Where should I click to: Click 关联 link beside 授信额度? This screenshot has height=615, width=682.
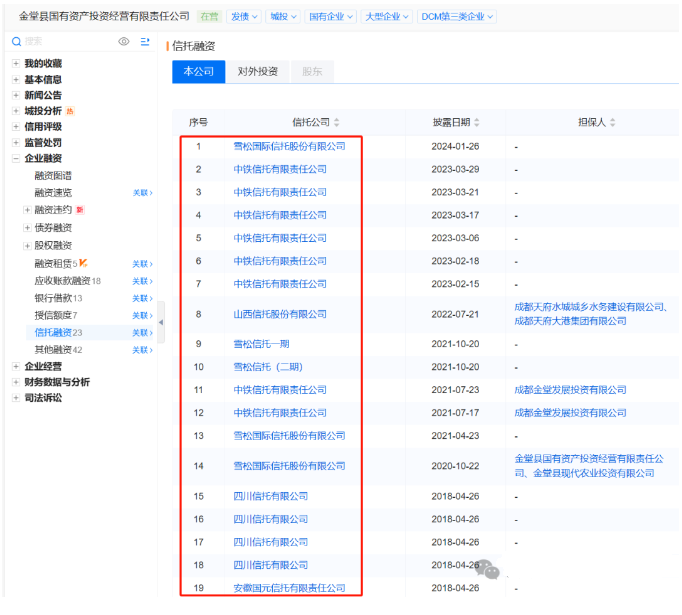(x=143, y=315)
